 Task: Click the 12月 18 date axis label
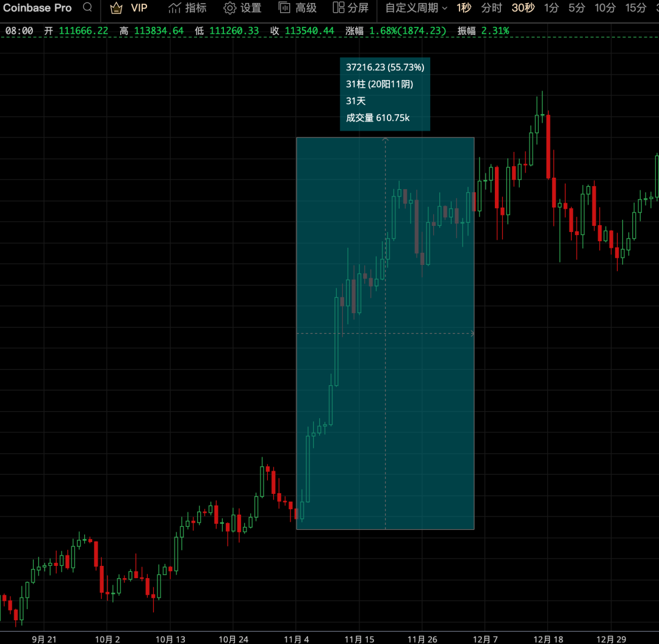tap(548, 639)
